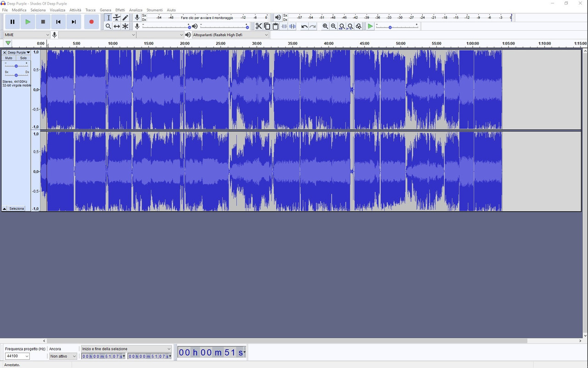Select the Time Shift tool
Image resolution: width=588 pixels, height=368 pixels.
click(117, 26)
